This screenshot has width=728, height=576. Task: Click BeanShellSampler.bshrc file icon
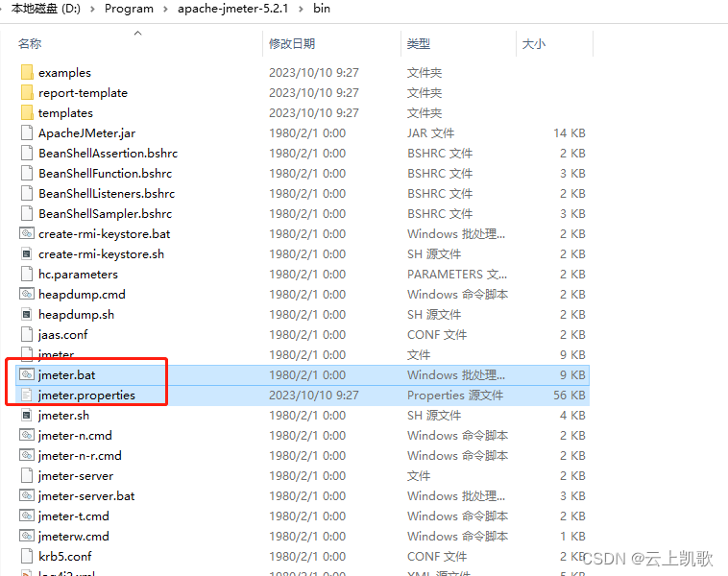click(27, 213)
